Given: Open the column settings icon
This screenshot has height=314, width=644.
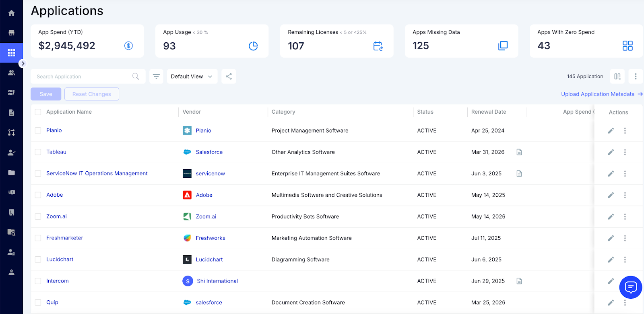Looking at the screenshot, I should pyautogui.click(x=617, y=76).
